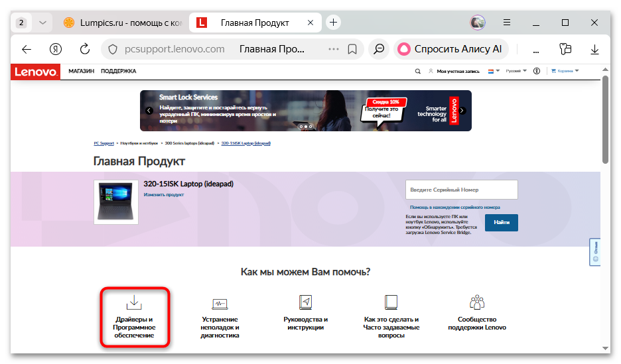Click Помощь в нахождении серийного номера link
Image resolution: width=621 pixels, height=364 pixels.
[454, 208]
